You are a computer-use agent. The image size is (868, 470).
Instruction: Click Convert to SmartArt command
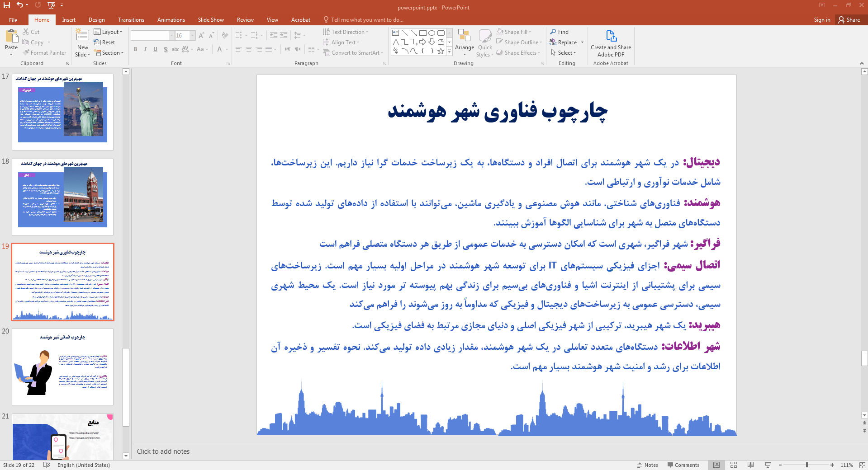tap(353, 53)
